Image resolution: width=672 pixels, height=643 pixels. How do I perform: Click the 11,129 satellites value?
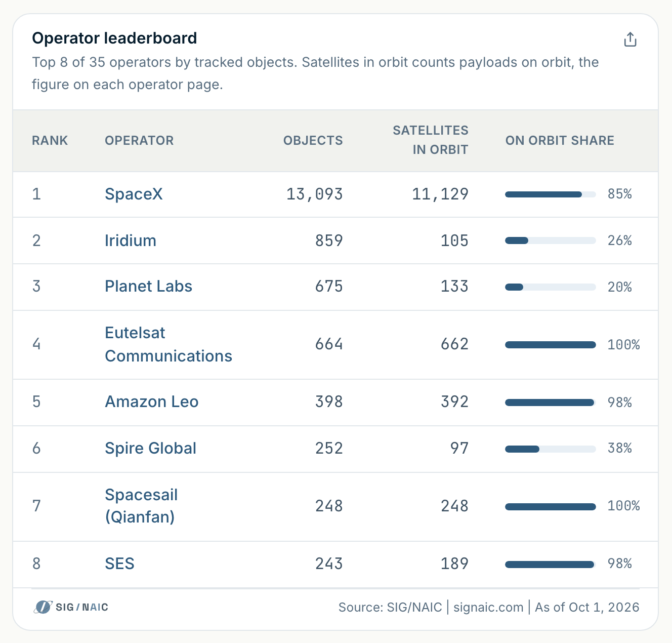(440, 194)
